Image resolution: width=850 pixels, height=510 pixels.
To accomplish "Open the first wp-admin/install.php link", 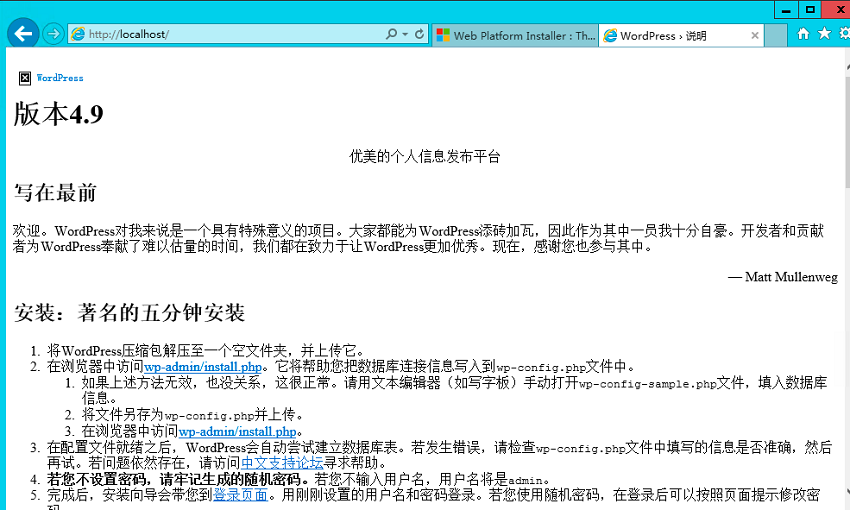I will (203, 367).
